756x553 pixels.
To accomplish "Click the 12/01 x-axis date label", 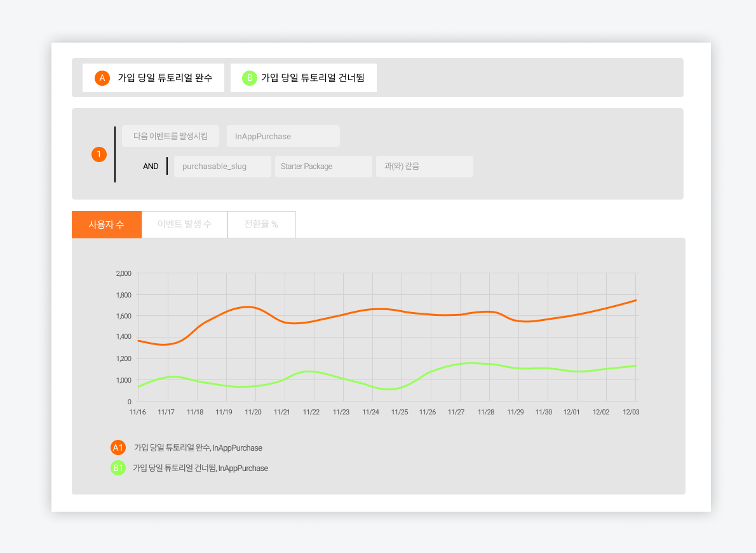I will coord(572,412).
